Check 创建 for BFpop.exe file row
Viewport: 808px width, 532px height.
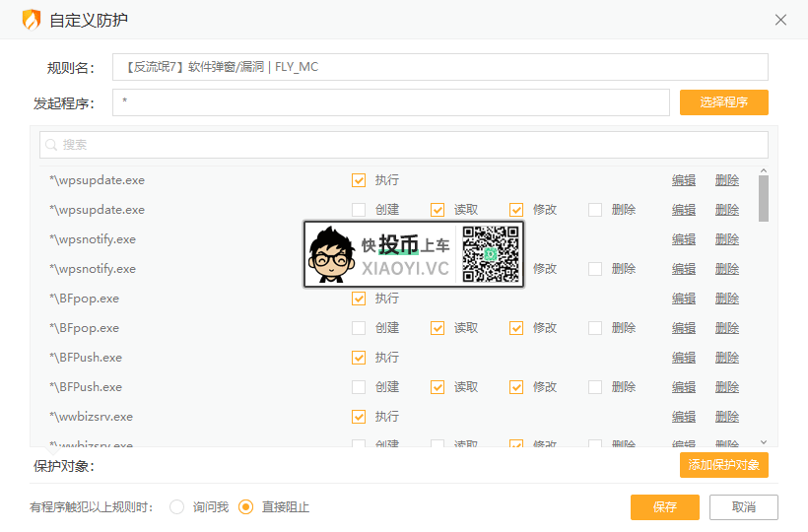(x=359, y=328)
